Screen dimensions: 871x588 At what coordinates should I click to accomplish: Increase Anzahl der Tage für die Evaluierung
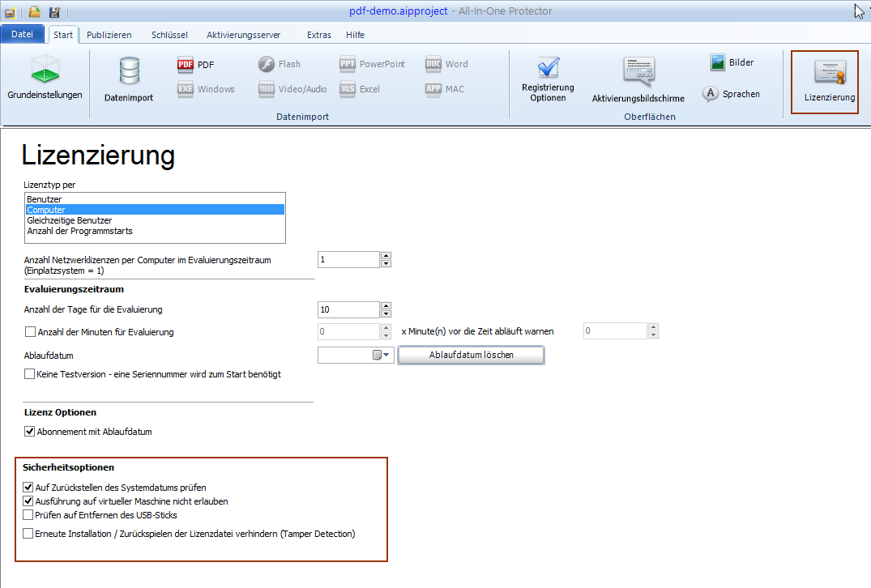tap(386, 305)
